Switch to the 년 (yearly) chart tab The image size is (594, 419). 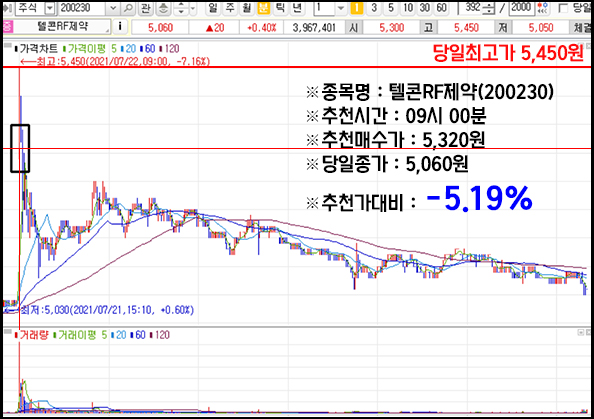297,8
